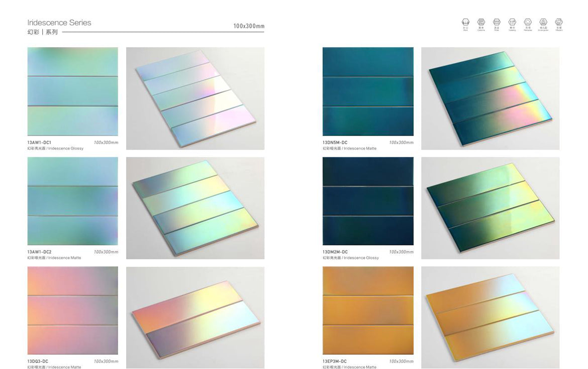The width and height of the screenshot is (588, 369).
Task: Choose the pink 13DQ3-DC flat tile swatch
Action: click(x=73, y=310)
